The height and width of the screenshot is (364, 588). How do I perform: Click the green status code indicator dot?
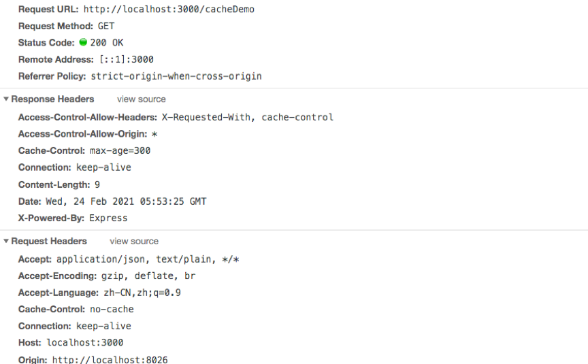[x=83, y=43]
